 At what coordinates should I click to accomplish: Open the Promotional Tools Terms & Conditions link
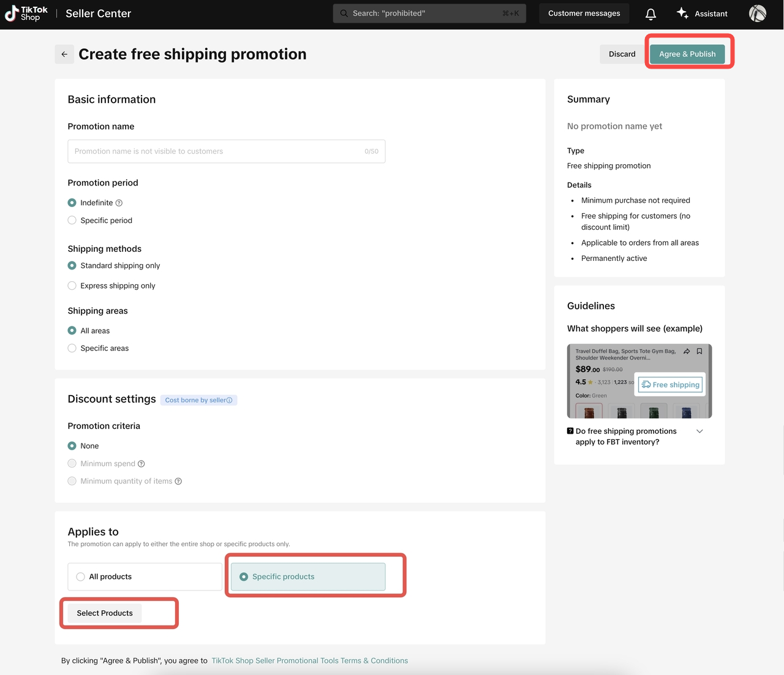coord(309,661)
